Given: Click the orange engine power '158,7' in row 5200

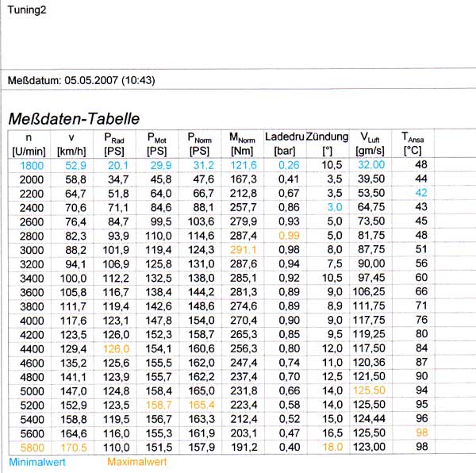Looking at the screenshot, I should 159,405.
